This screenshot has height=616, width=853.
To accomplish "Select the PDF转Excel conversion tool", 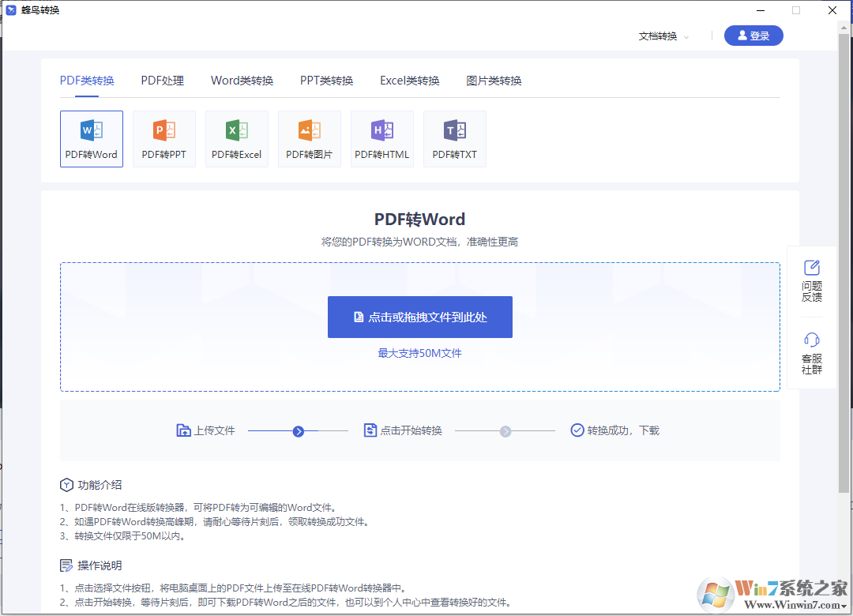I will point(236,138).
